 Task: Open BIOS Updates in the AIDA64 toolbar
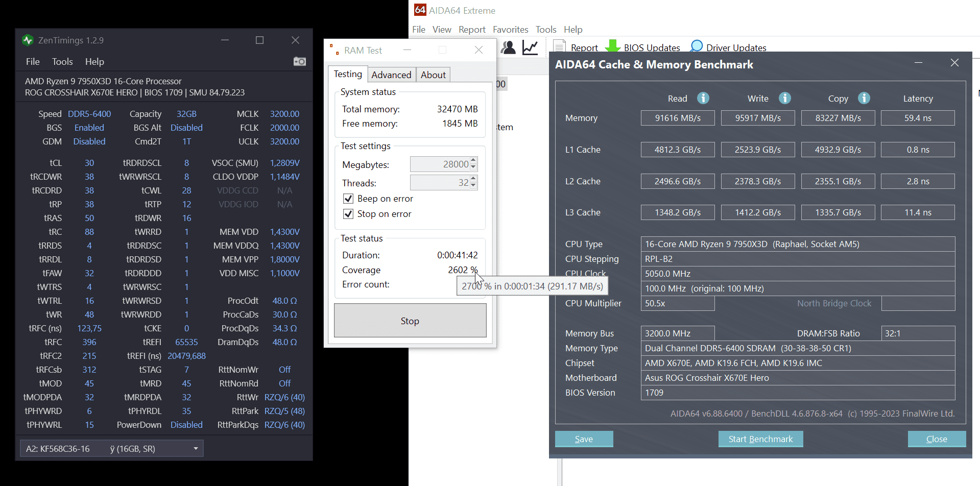(x=642, y=47)
